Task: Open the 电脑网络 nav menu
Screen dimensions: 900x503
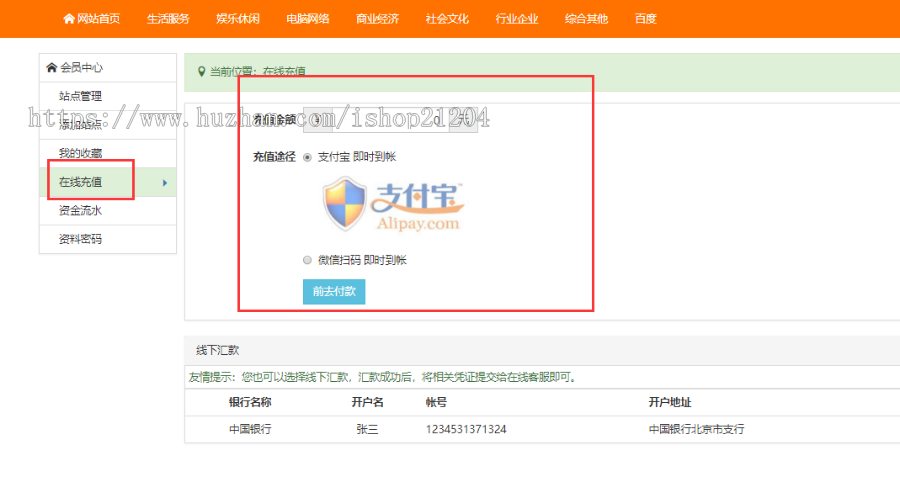Action: tap(308, 19)
